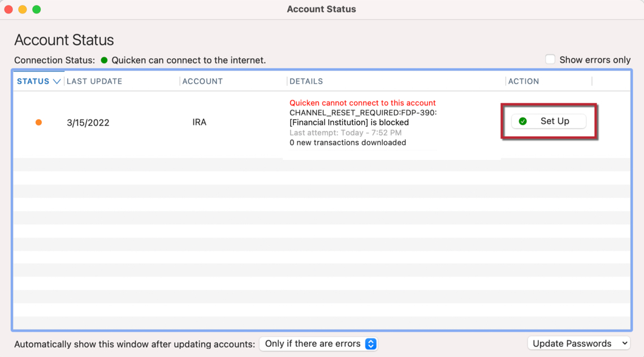
Task: Close the Account Status window
Action: 8,10
